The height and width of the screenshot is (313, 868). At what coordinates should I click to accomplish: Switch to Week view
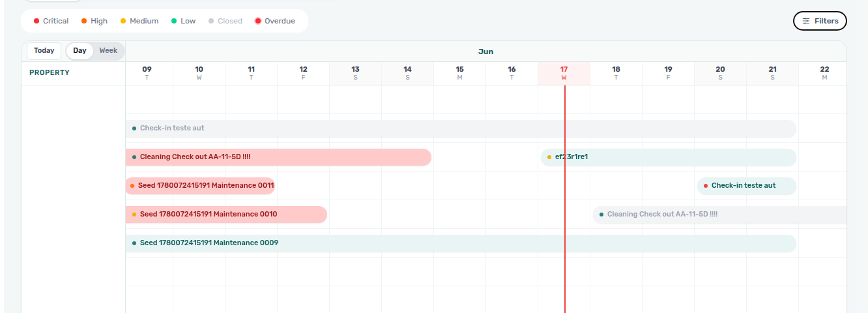[x=108, y=51]
